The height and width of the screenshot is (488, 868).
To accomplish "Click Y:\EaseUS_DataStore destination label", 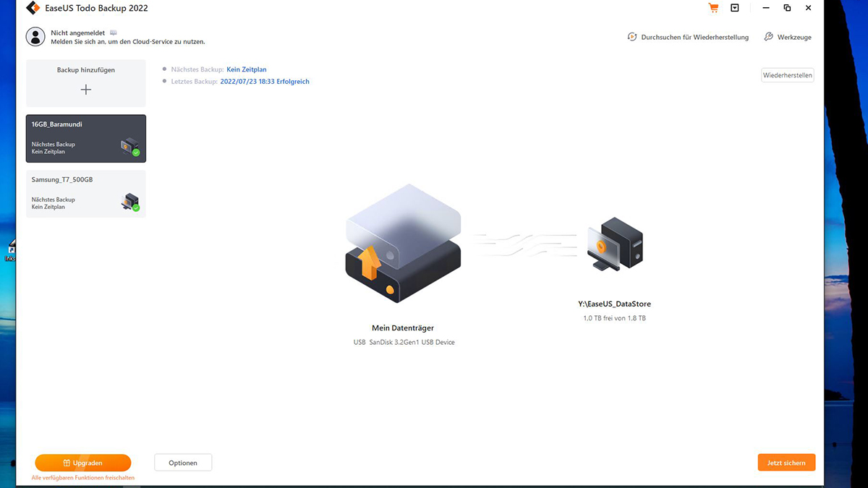I will pos(615,304).
